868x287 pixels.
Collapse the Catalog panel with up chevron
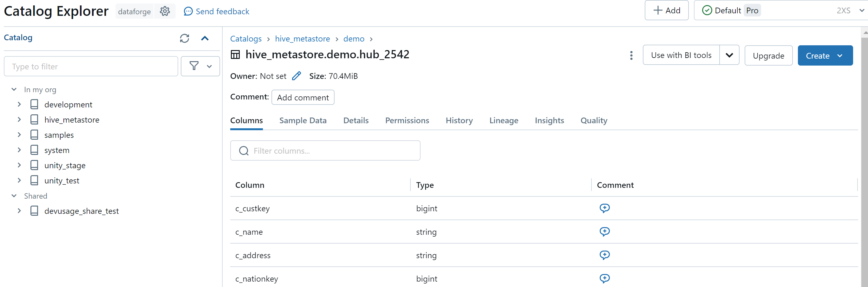(x=205, y=38)
